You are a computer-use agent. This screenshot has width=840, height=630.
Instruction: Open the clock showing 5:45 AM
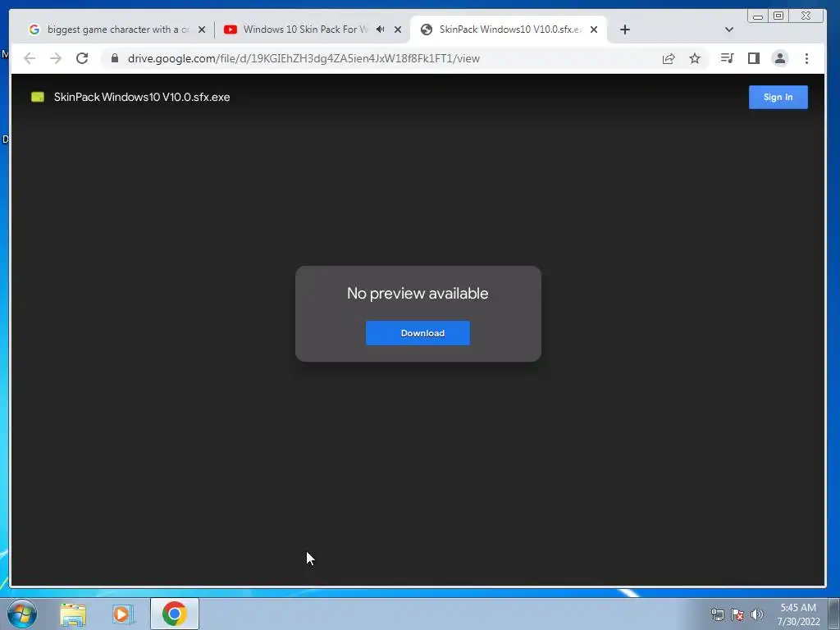pyautogui.click(x=798, y=614)
